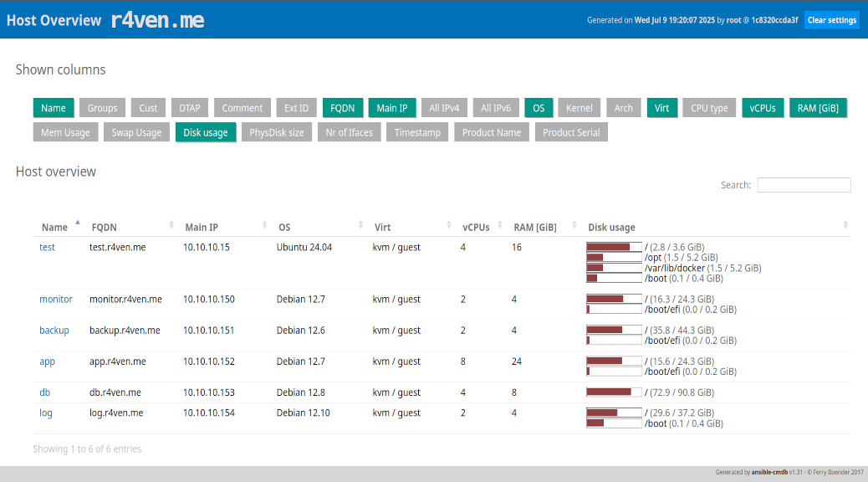Image resolution: width=868 pixels, height=482 pixels.
Task: Toggle the Kernel column on
Action: (579, 108)
